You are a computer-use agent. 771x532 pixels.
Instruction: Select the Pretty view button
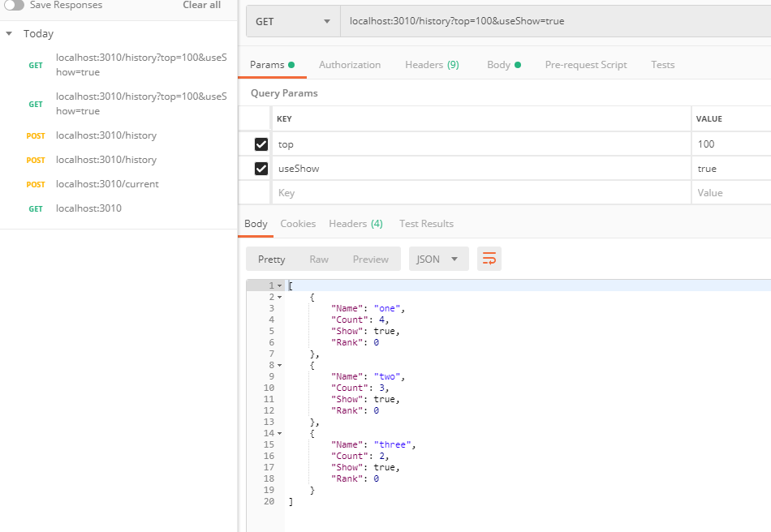(x=271, y=259)
